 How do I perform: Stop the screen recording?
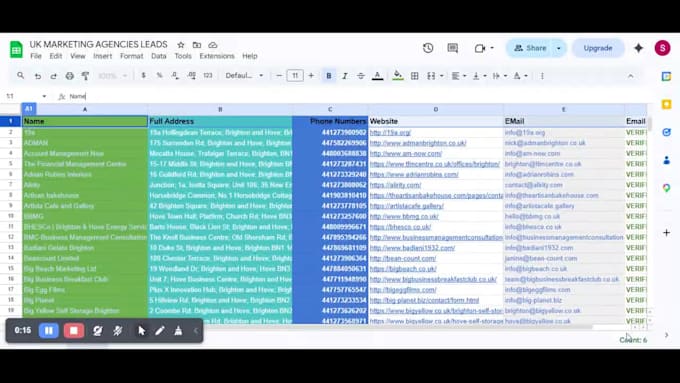(x=73, y=331)
